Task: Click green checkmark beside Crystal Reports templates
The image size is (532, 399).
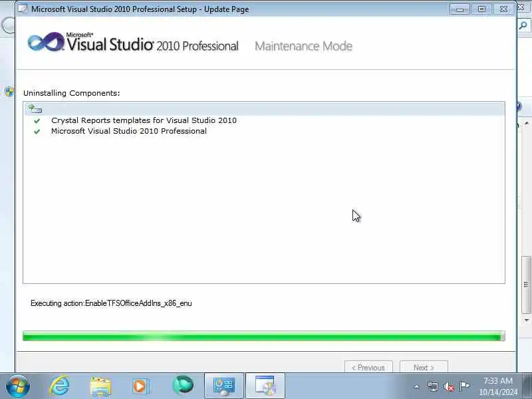Action: pos(37,121)
